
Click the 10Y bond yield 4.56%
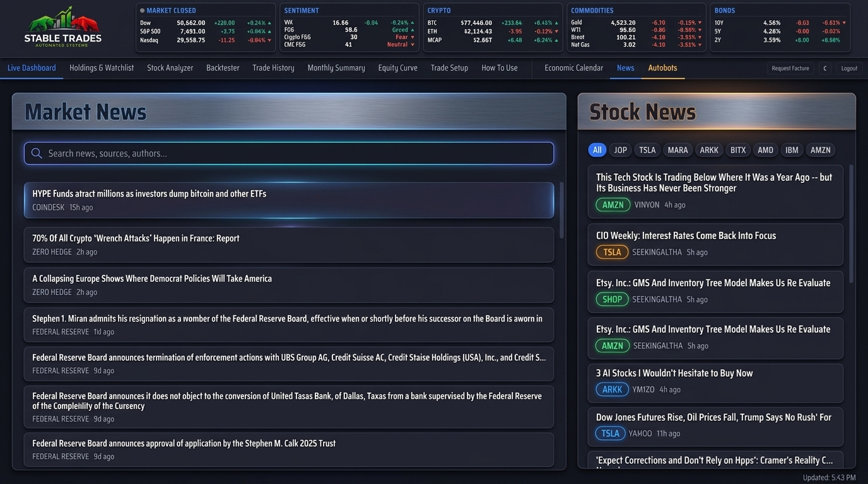(x=772, y=23)
